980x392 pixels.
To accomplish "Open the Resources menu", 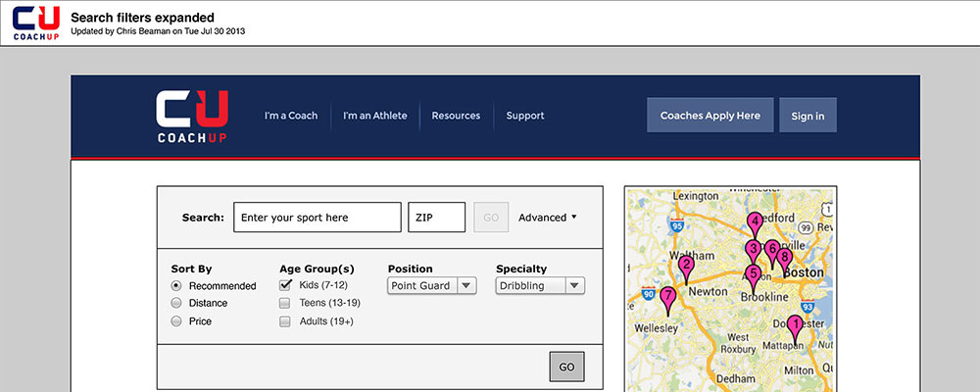I will (x=457, y=116).
